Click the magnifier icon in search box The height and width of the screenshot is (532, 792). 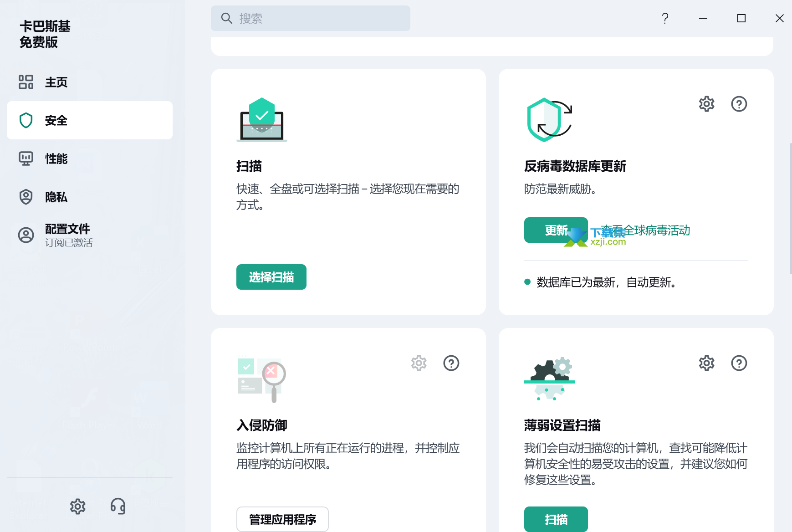[x=226, y=18]
